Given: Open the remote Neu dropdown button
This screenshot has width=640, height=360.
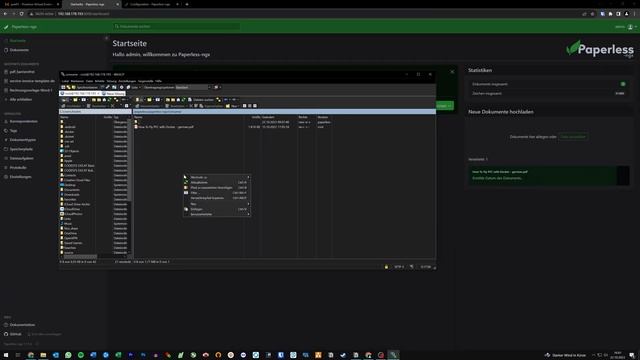Looking at the screenshot, I should [x=232, y=106].
